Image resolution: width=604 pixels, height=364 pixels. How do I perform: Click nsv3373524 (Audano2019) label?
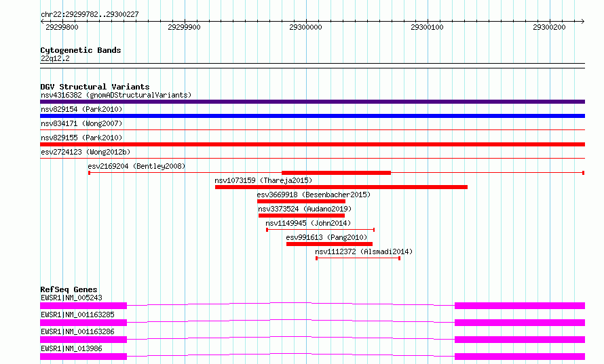tap(305, 209)
